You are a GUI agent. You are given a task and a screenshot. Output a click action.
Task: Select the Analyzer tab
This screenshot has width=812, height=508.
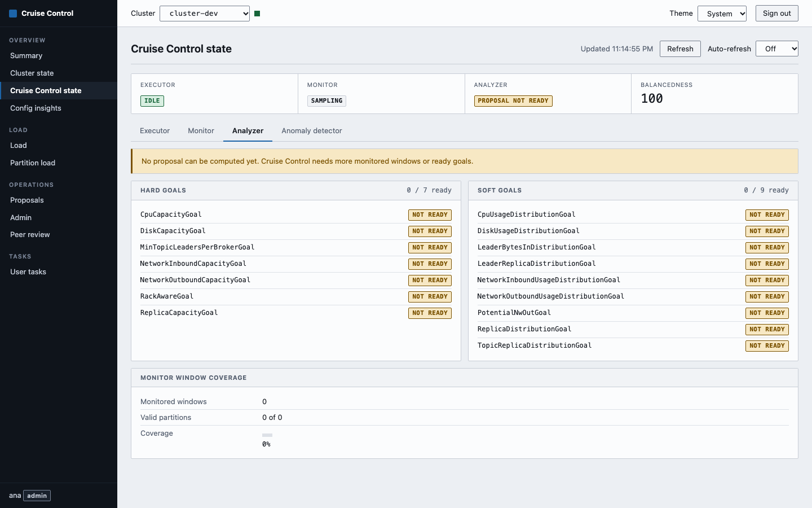tap(248, 131)
